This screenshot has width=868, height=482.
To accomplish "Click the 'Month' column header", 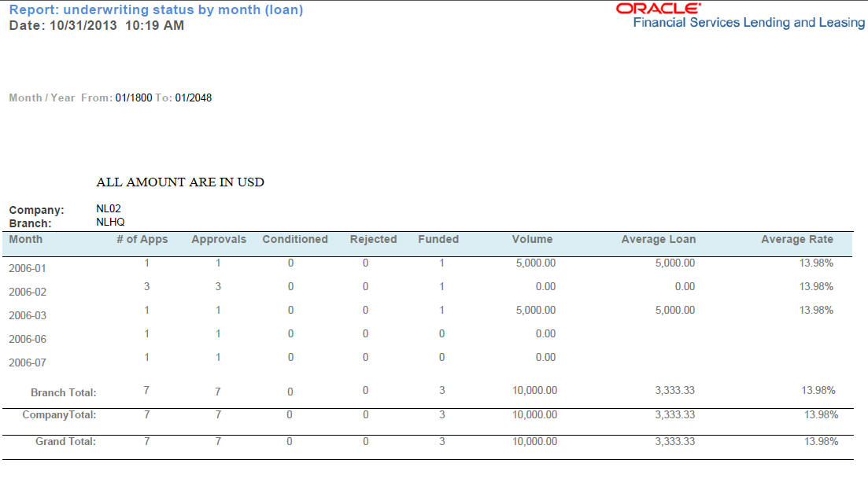I will [25, 239].
